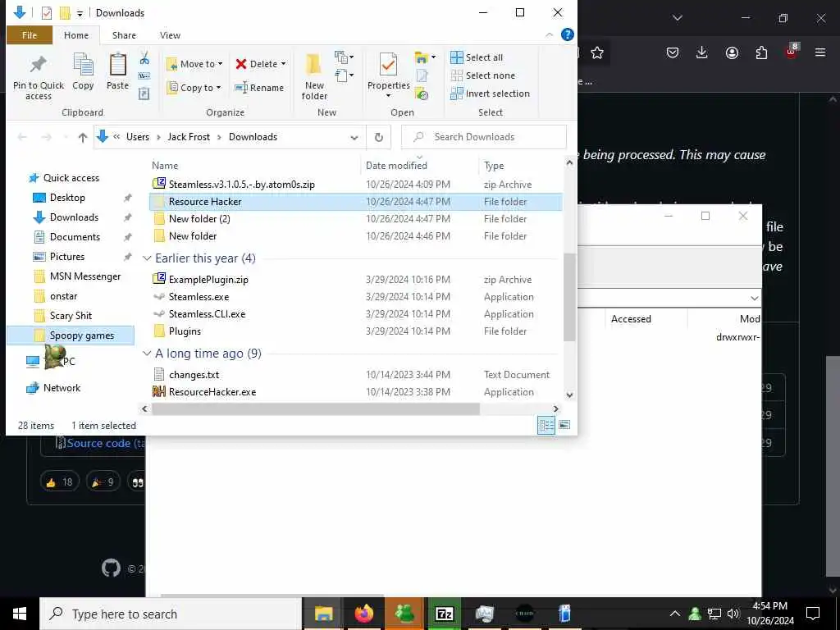Viewport: 840px width, 630px height.
Task: Click the Copy button in the Clipboard group
Action: (x=83, y=72)
